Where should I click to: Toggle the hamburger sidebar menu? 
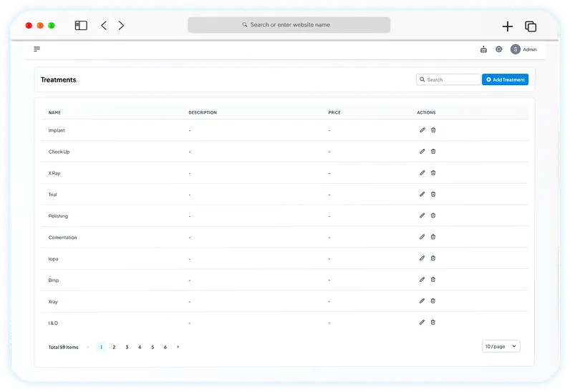tap(37, 49)
